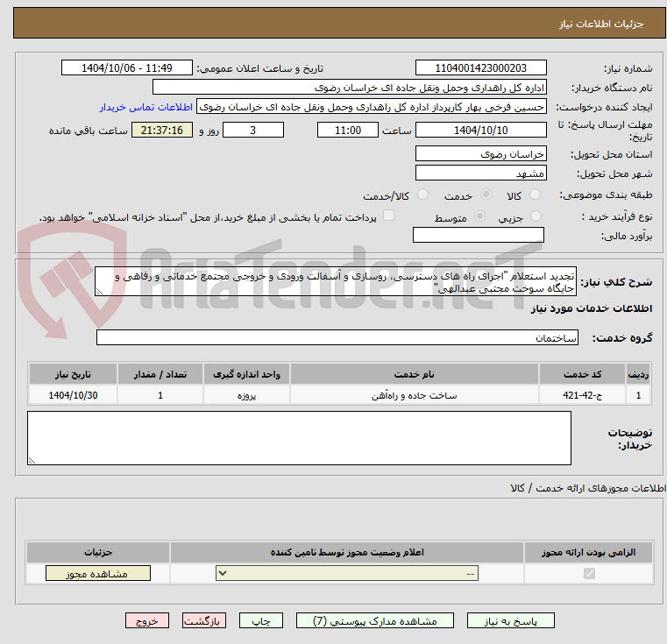Click the table cell ساخت جاده و راه‌آهن
This screenshot has height=644, width=667.
[x=414, y=395]
